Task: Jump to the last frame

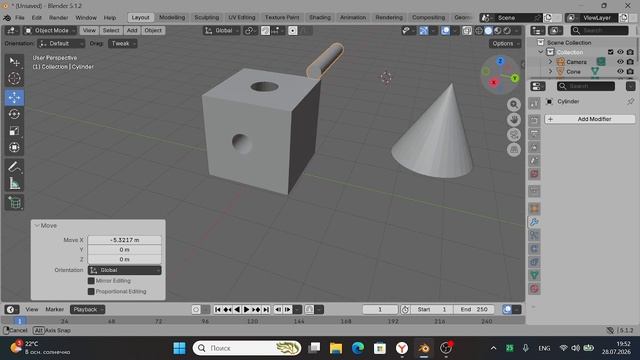Action: [266, 310]
